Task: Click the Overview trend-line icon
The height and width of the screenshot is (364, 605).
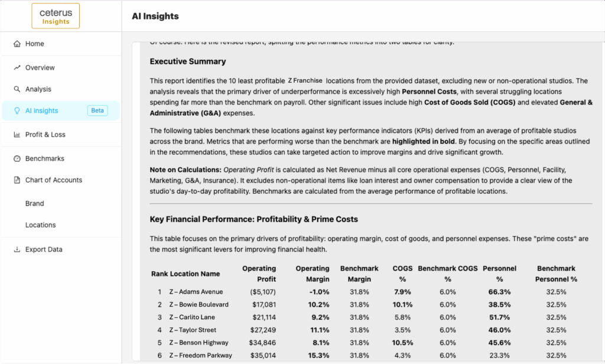Action: point(17,67)
